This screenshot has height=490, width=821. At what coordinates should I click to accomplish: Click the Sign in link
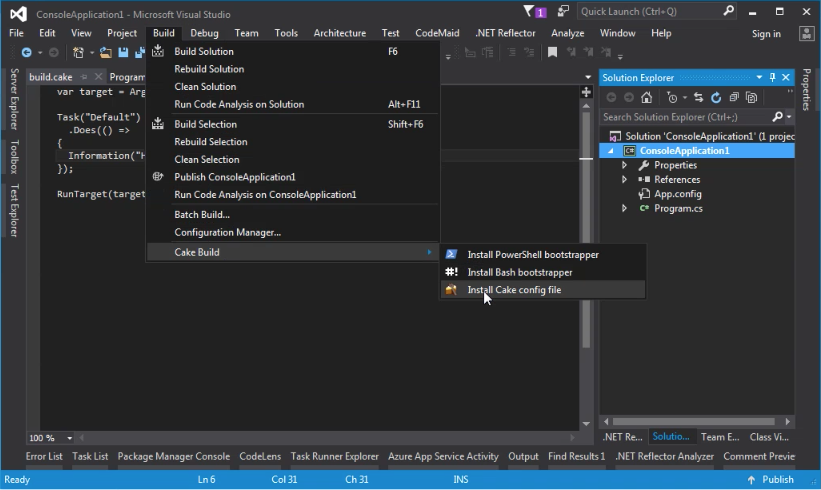(766, 34)
